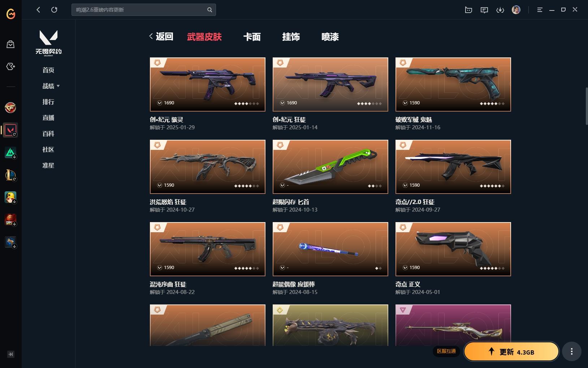Image resolution: width=588 pixels, height=368 pixels.
Task: Expand the 战绩 dropdown menu
Action: point(51,86)
